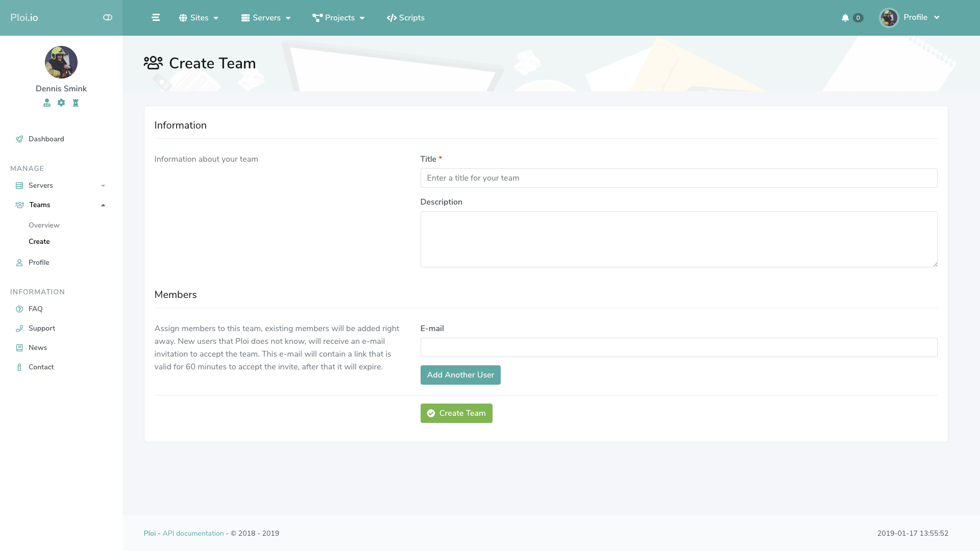Open Teams Overview submenu item
This screenshot has width=980, height=551.
(x=44, y=225)
